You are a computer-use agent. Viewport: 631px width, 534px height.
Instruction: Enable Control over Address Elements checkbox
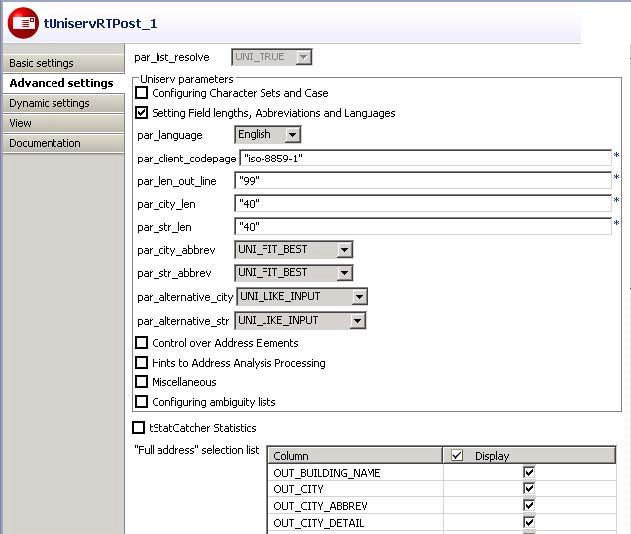pyautogui.click(x=142, y=343)
